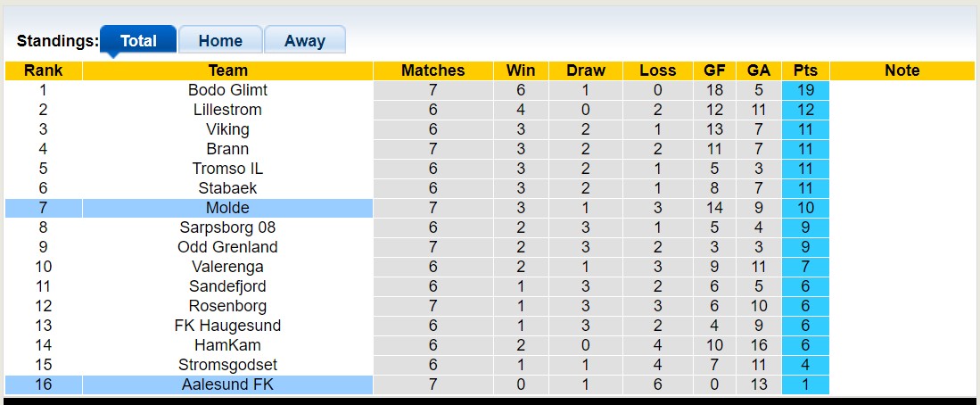
Task: Click the Aalesund FK team name
Action: click(x=227, y=384)
